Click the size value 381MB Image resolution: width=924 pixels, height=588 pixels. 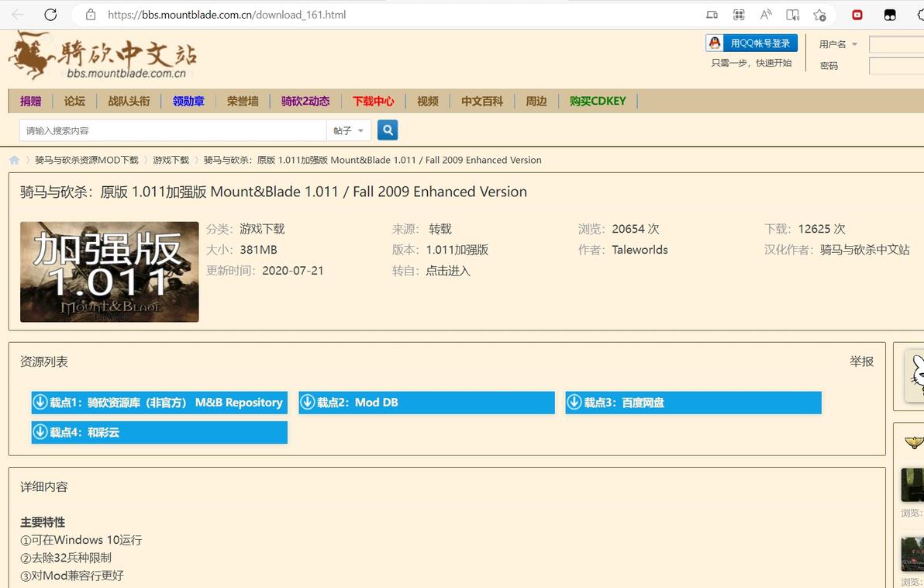tap(258, 250)
